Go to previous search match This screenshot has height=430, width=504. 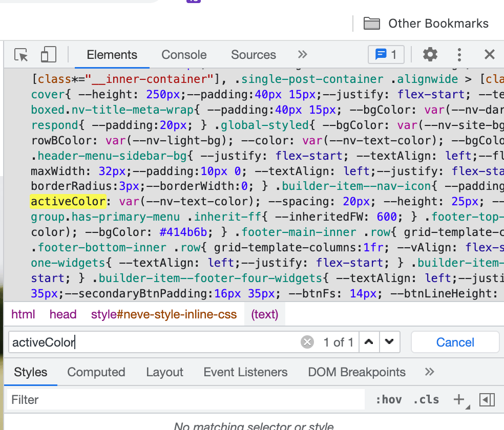369,342
